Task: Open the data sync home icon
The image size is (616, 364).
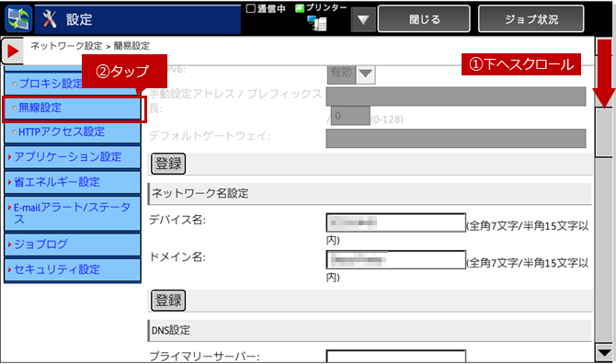Action: (x=18, y=19)
